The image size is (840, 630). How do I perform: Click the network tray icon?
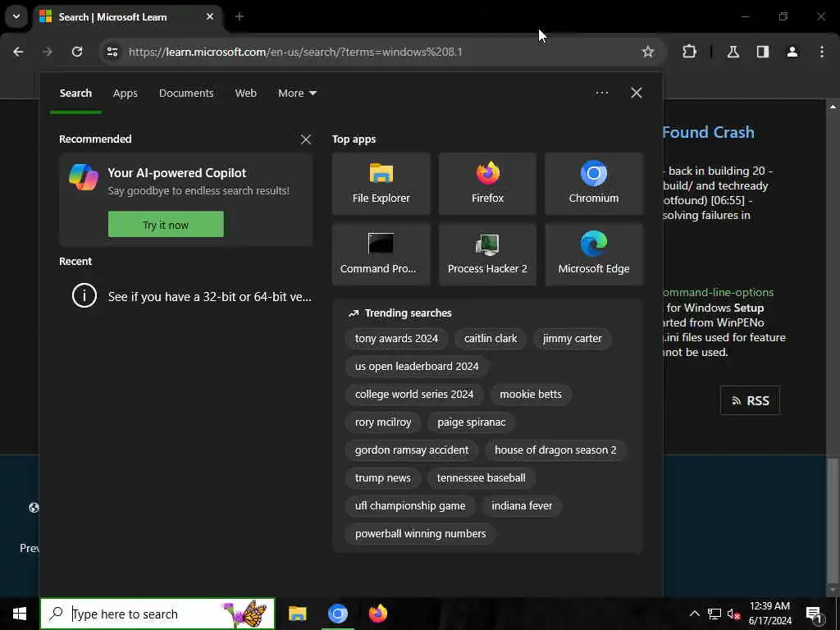pyautogui.click(x=714, y=614)
